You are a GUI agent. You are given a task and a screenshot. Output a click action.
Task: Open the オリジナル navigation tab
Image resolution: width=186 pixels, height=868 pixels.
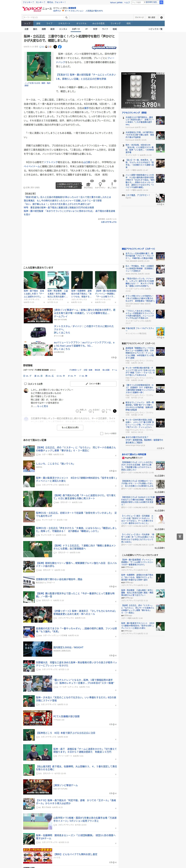point(81,24)
